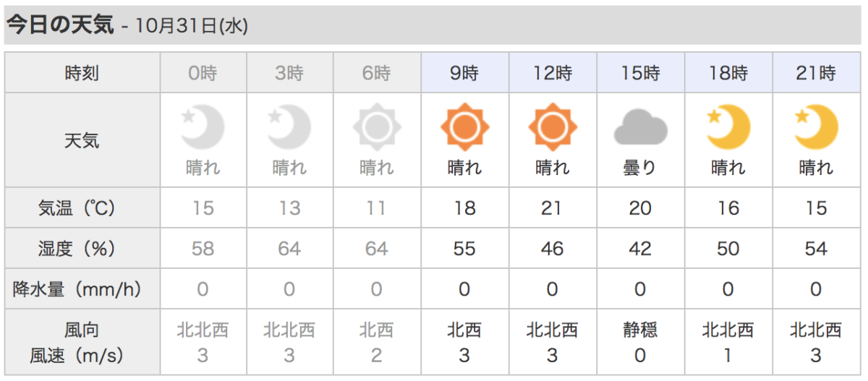Click the 曇り label under the cloud
Screen dimensions: 868x381
click(x=640, y=168)
